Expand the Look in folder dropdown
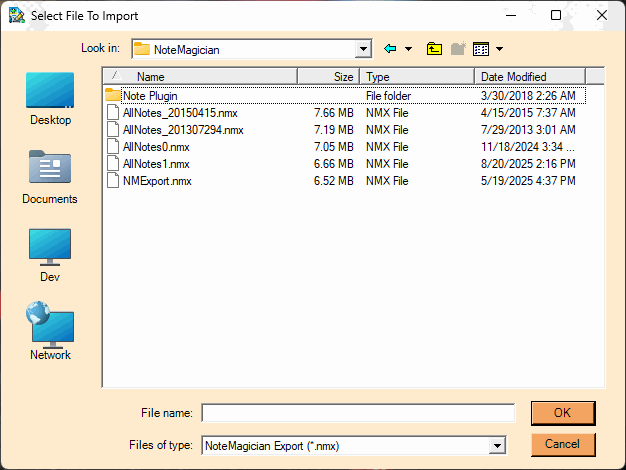 [363, 49]
